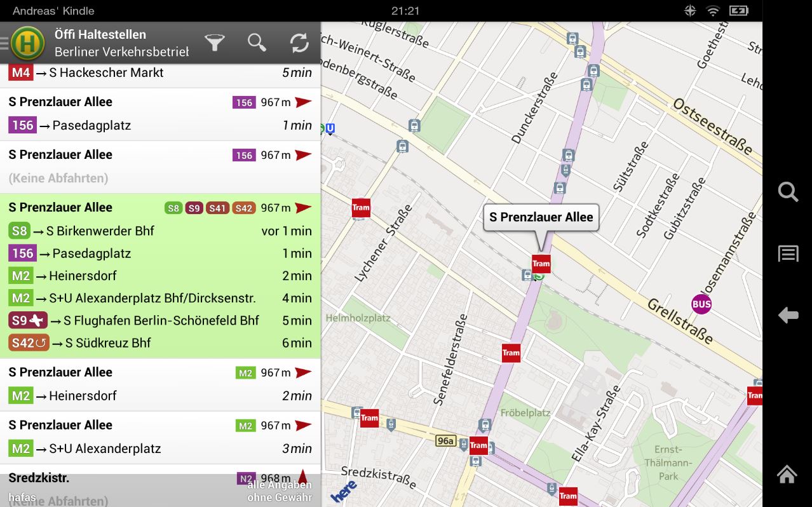
Task: Tap the GPS location status icon
Action: tap(690, 11)
